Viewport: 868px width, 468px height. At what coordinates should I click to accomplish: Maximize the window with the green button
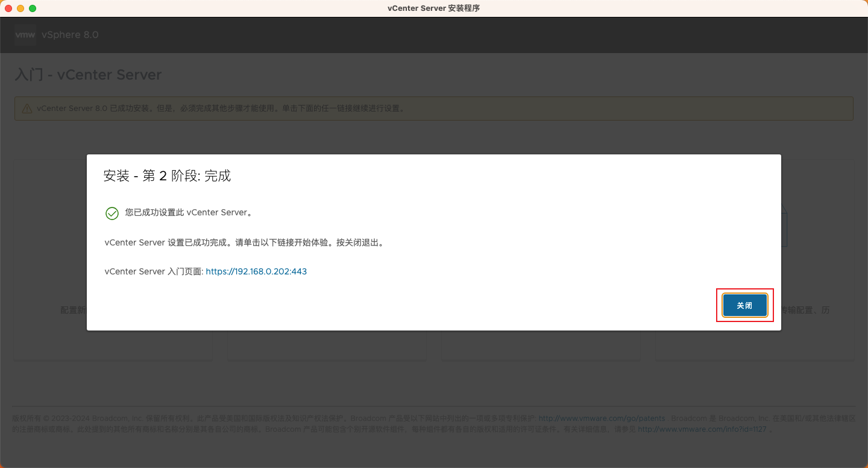coord(33,8)
